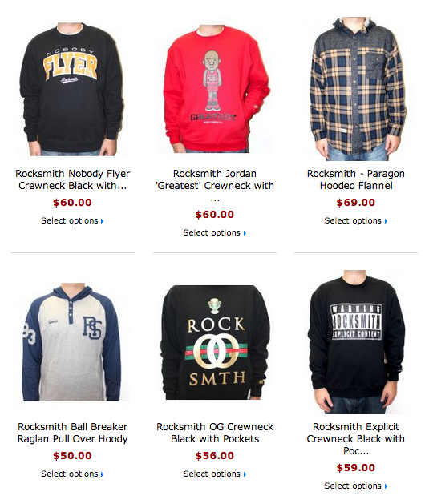Open Rocksmith Nobody Flyer Crewneck title link
The image size is (425, 504).
[72, 179]
